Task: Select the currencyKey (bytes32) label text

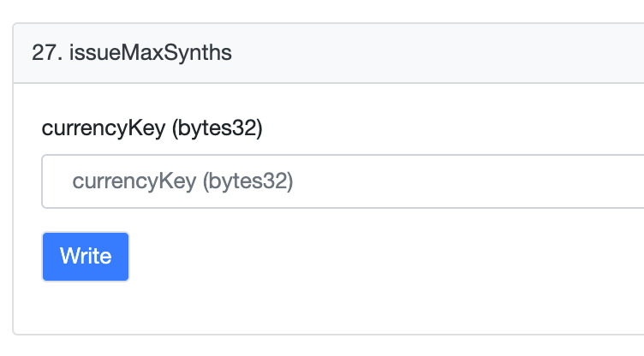Action: [152, 128]
